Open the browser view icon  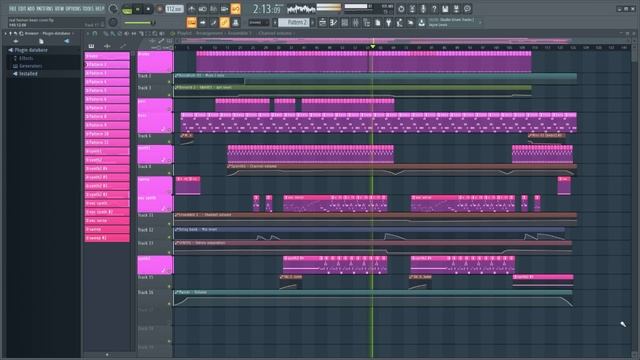(x=367, y=22)
